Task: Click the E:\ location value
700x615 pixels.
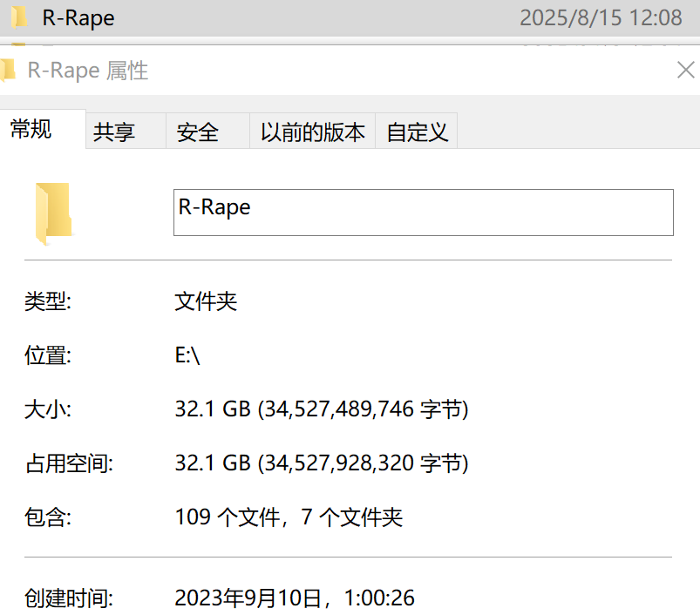Action: coord(187,355)
